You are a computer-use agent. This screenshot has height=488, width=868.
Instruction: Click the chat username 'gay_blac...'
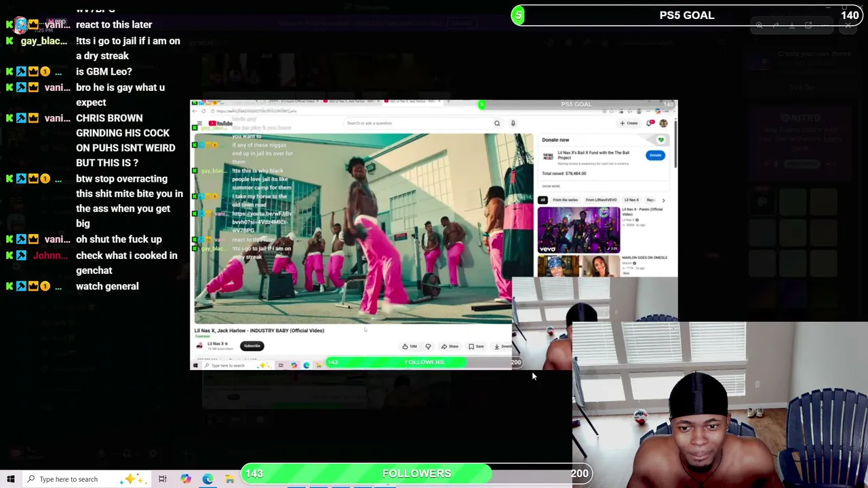coord(43,41)
